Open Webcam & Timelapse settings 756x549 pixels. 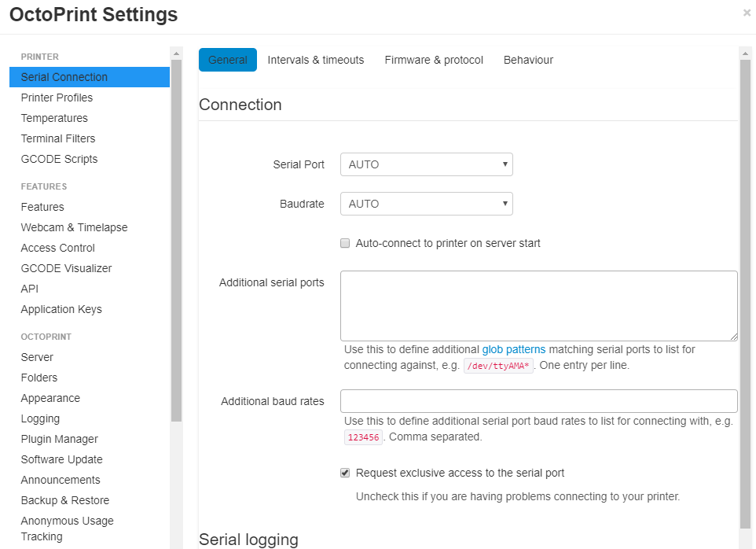(74, 227)
